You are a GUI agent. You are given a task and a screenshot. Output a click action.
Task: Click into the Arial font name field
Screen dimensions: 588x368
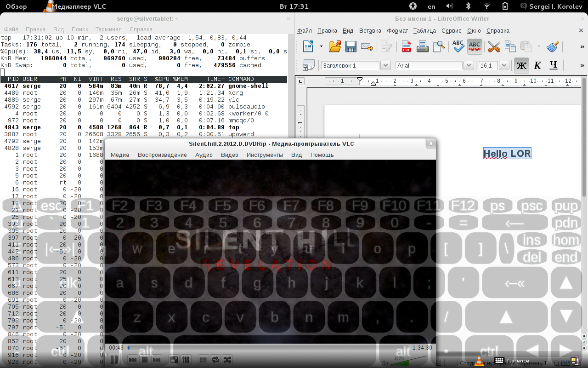(x=429, y=65)
